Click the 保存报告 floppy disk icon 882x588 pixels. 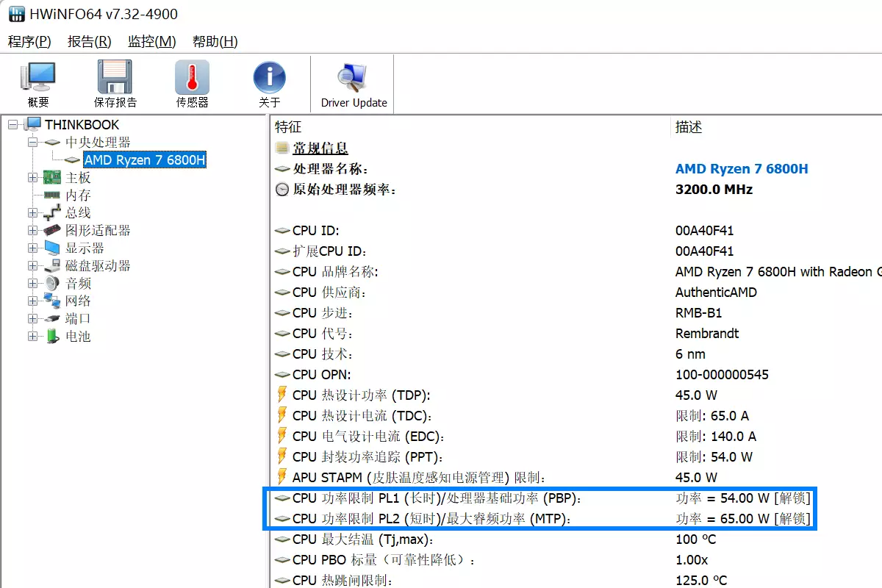coord(115,77)
